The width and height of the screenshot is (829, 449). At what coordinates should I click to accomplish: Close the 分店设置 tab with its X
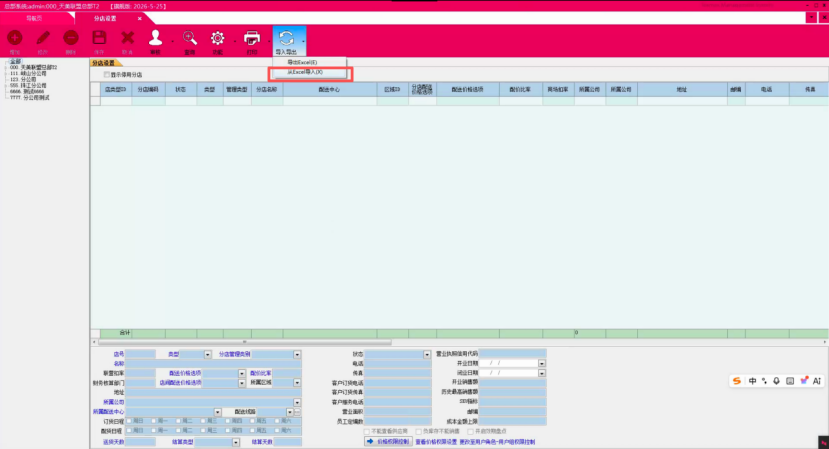point(140,19)
